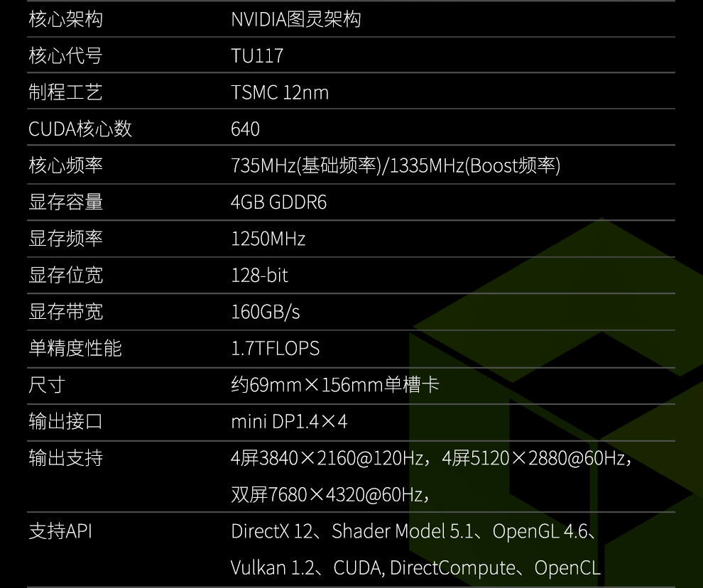Image resolution: width=703 pixels, height=588 pixels.
Task: Click the '输出支持' label
Action: pyautogui.click(x=66, y=458)
